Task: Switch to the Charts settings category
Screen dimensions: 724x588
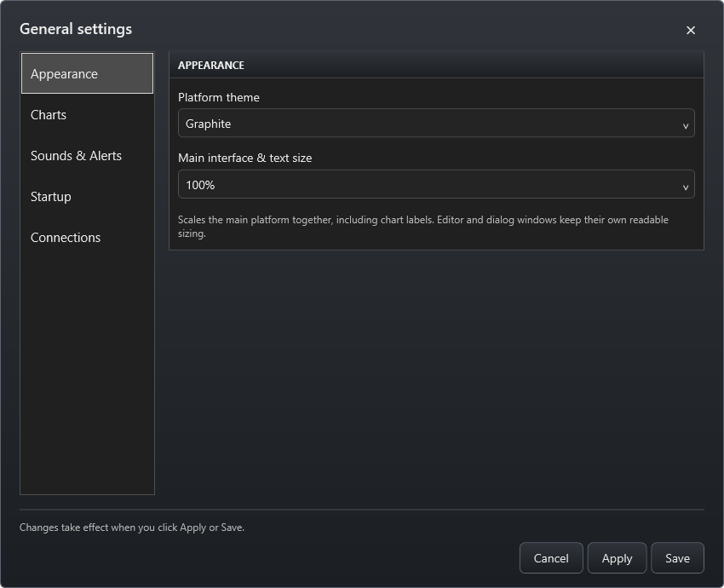Action: click(x=87, y=114)
